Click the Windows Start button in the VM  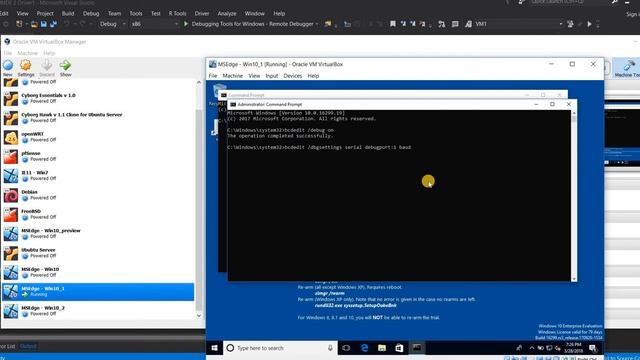point(214,348)
